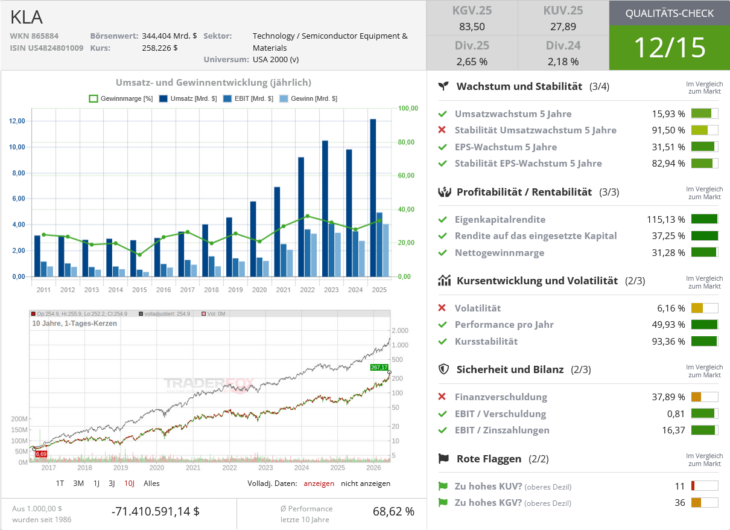Click the 2025 Umsatz bar in the yearly chart

(x=373, y=198)
